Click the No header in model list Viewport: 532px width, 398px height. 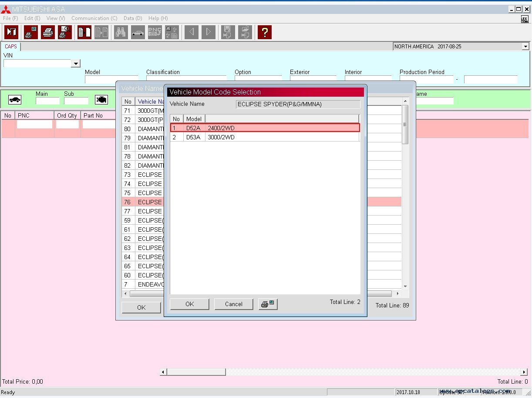tap(176, 119)
